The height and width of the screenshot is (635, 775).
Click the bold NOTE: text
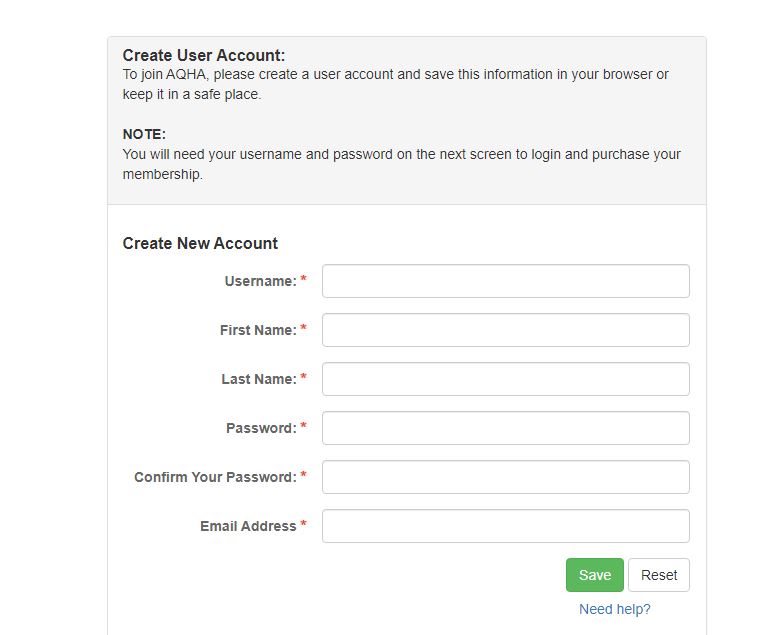(x=144, y=134)
